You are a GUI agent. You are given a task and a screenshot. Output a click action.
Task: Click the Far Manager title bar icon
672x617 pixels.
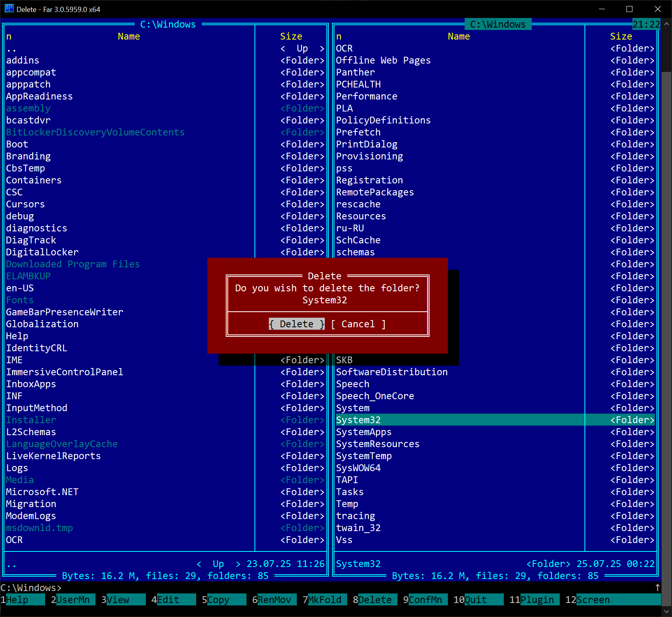coord(9,9)
